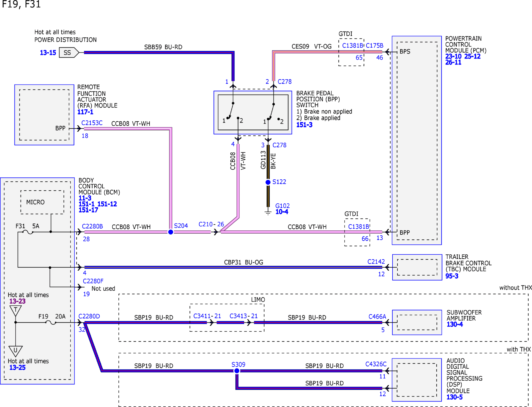Click the MICRO box inside BCM
Viewport: 532px width, 407px height.
(x=42, y=202)
